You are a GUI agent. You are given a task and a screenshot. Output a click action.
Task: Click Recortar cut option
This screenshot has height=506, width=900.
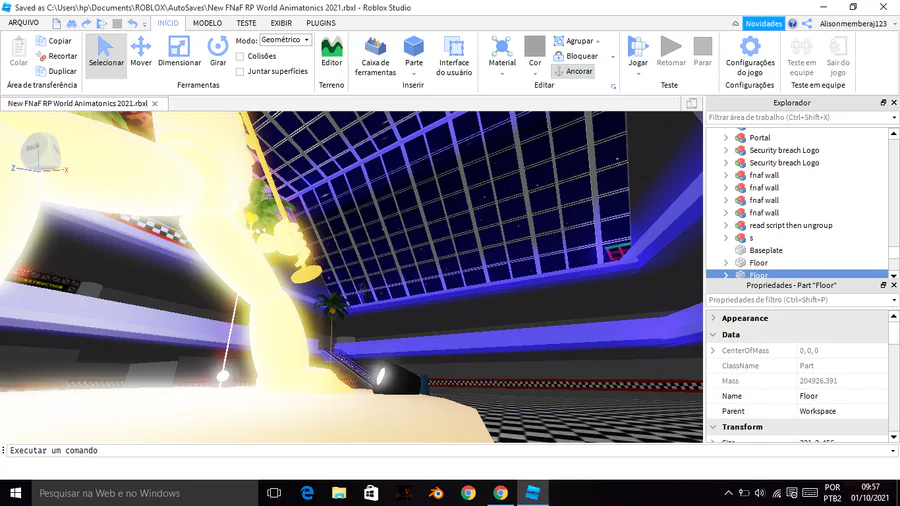tap(56, 56)
